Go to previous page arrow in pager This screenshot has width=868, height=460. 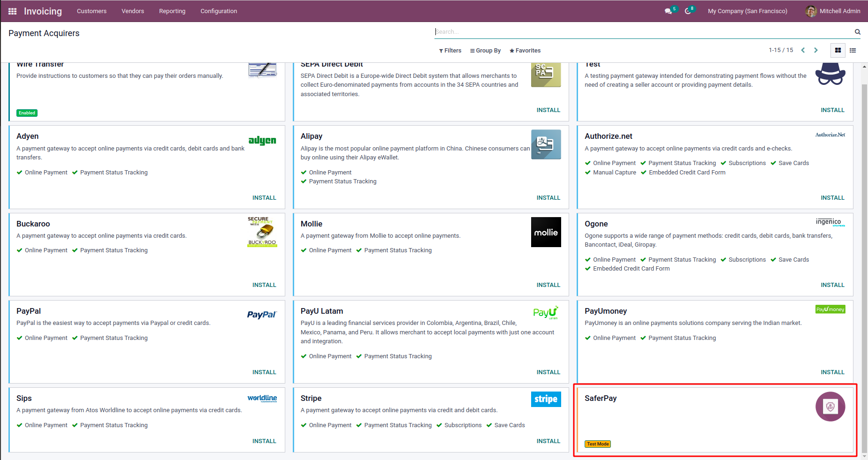[x=803, y=50]
